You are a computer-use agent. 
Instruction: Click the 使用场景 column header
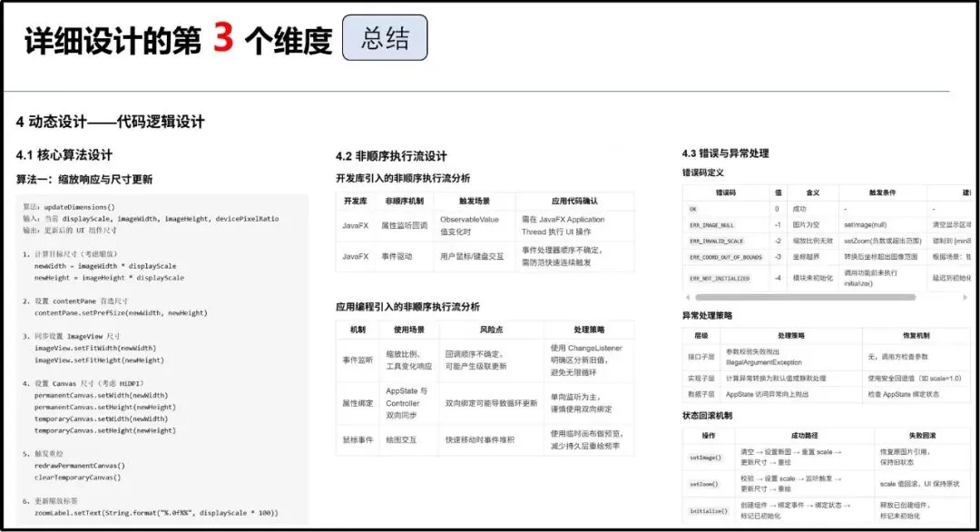coord(408,330)
